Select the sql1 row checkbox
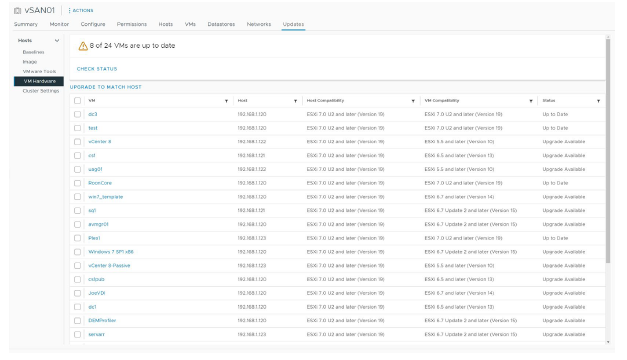The width and height of the screenshot is (627, 360). (78, 211)
